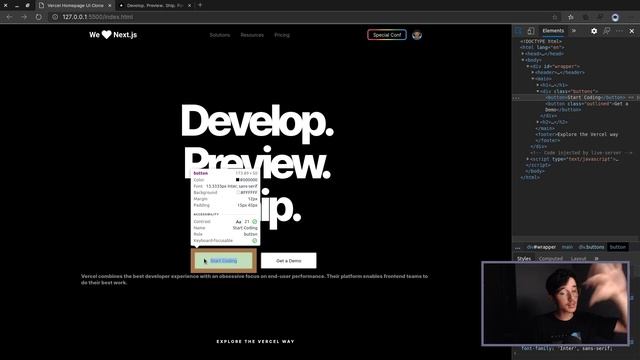Click breadcrumb overflow ellipsis
This screenshot has width=640, height=360.
pos(518,247)
